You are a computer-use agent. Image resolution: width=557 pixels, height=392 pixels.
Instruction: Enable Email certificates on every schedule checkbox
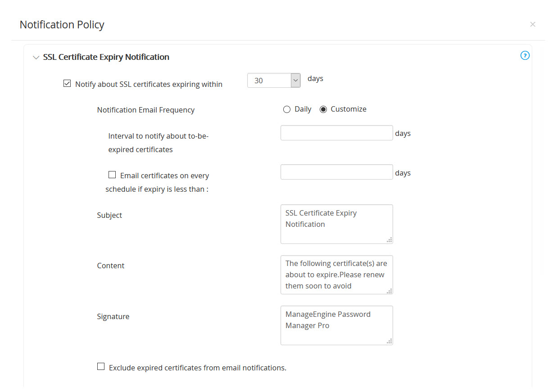pos(112,175)
